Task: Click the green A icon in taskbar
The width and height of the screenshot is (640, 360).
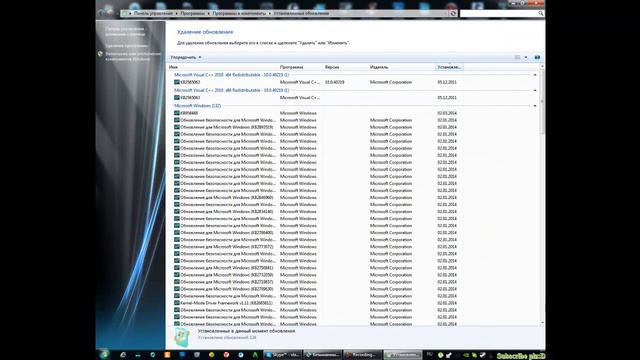Action: click(255, 355)
